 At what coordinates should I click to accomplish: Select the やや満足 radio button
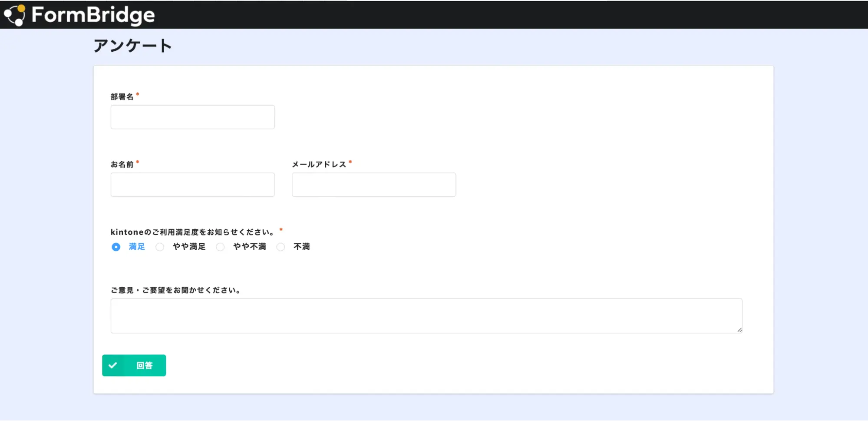click(x=160, y=247)
